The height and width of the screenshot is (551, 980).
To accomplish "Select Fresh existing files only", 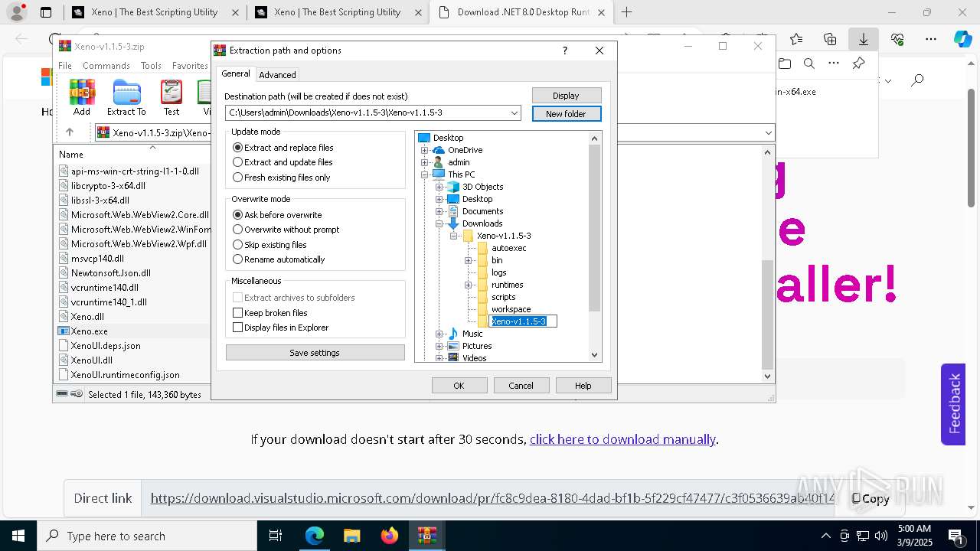I will [x=282, y=178].
